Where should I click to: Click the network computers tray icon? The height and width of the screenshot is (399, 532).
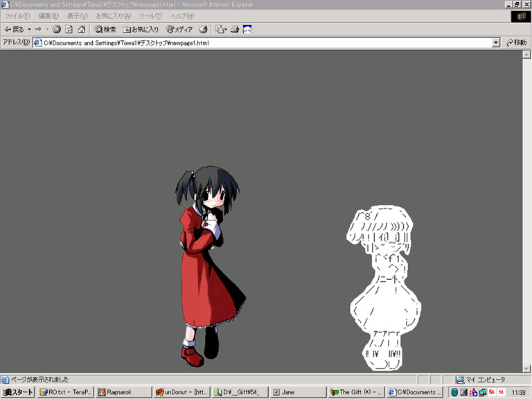pyautogui.click(x=482, y=393)
